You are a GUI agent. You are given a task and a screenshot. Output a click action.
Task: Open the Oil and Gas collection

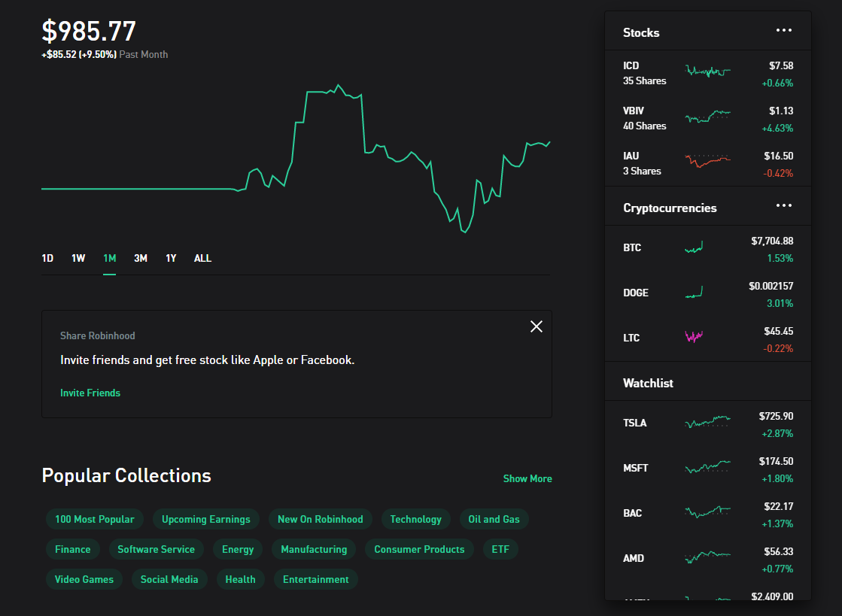coord(494,519)
